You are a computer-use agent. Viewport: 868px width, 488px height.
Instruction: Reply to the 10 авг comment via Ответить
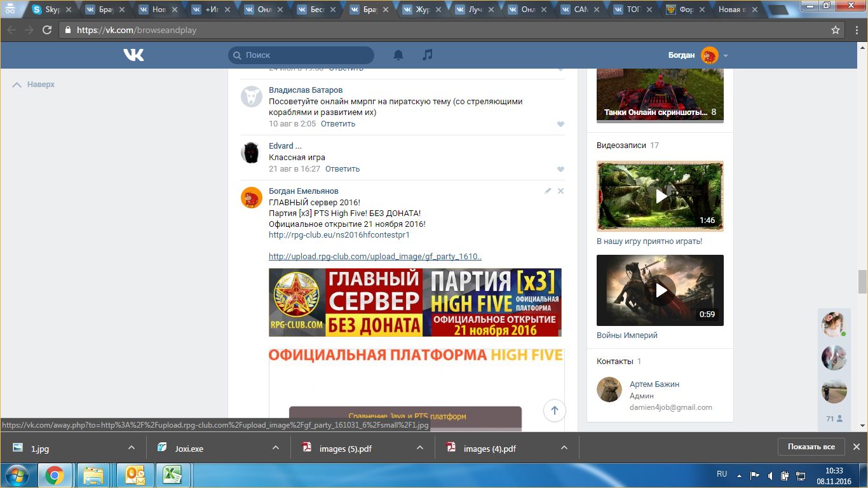coord(338,124)
